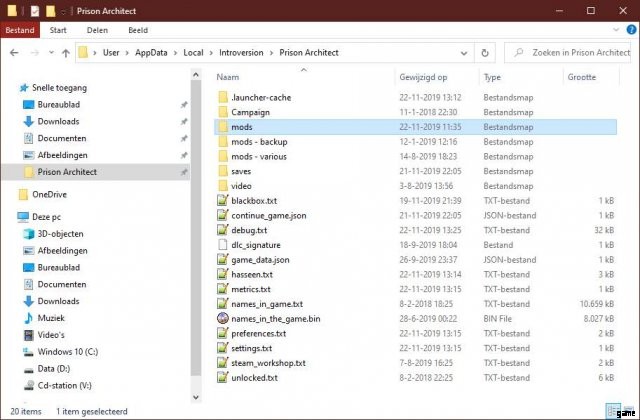Click the Forward navigation arrow
Screen dimensions: 640x420
tap(35, 53)
